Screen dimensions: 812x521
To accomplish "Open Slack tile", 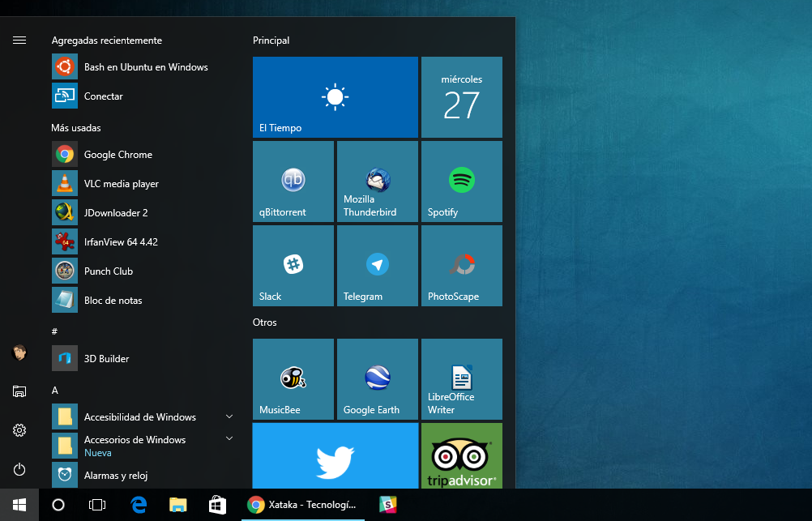I will point(293,266).
